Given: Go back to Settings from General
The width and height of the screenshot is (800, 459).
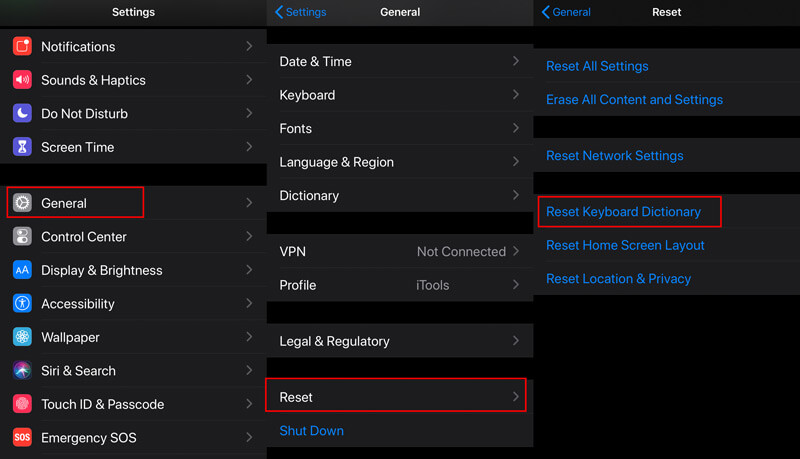Looking at the screenshot, I should 301,12.
